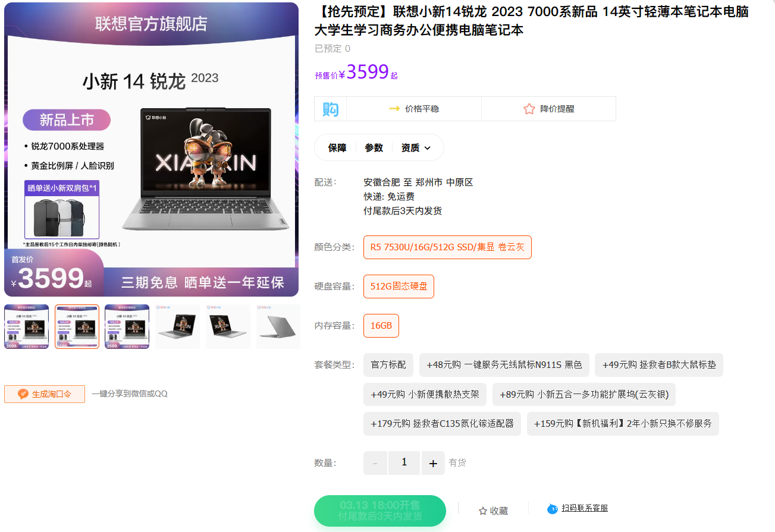Select +48元购 无线鼠标N911S 黑色 package
Viewport: 775px width, 532px height.
click(504, 365)
